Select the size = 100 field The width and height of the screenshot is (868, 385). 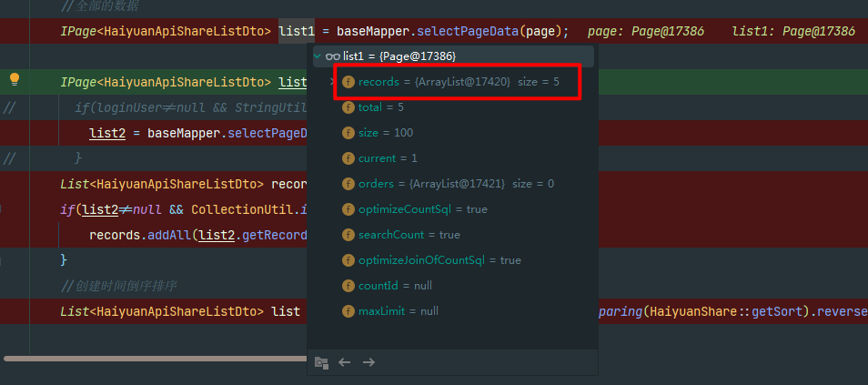tap(386, 133)
